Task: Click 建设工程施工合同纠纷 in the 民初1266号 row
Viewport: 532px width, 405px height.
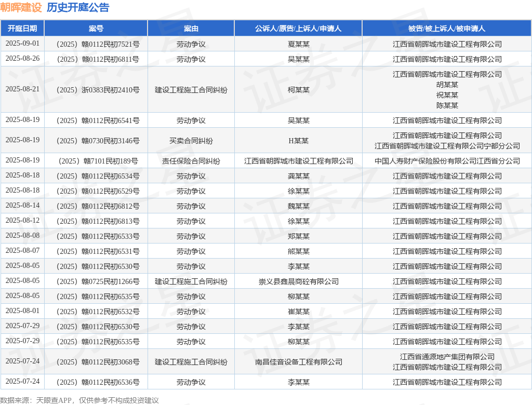Action: coord(191,281)
